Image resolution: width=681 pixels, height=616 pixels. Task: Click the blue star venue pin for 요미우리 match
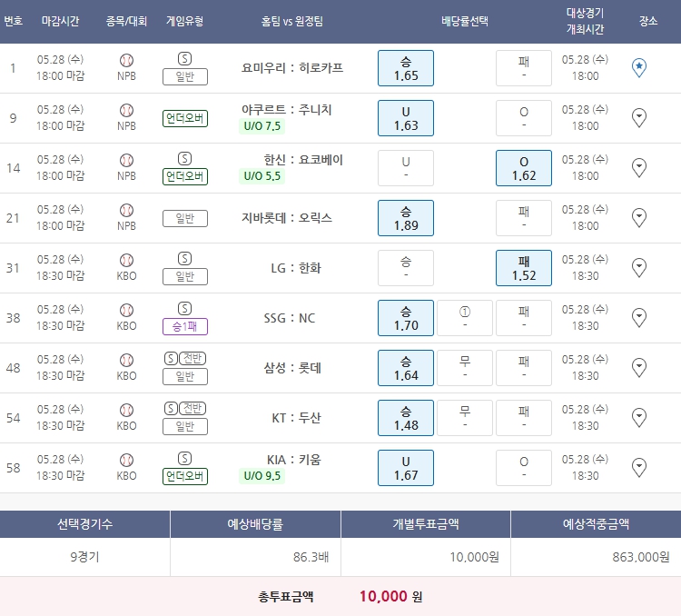click(638, 68)
